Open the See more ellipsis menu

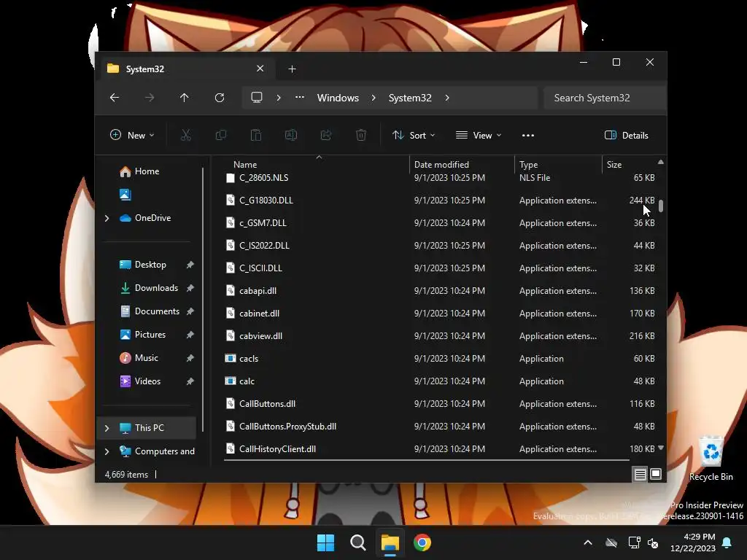(x=528, y=135)
